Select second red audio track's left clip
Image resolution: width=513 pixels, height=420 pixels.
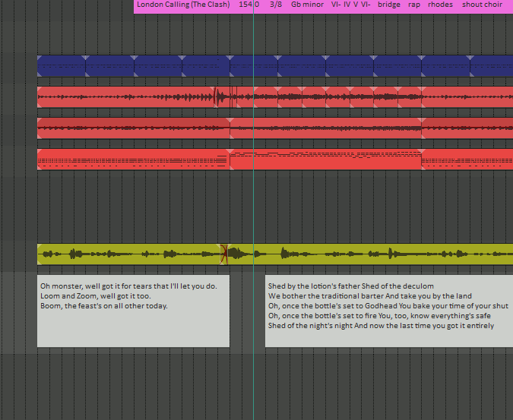(133, 128)
